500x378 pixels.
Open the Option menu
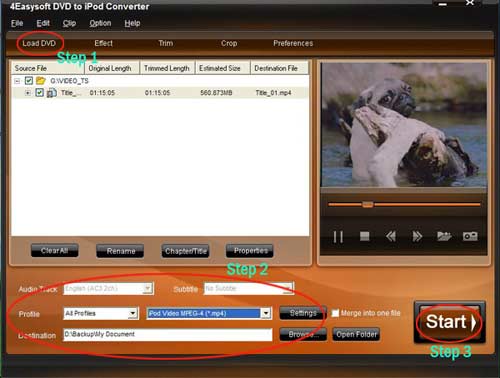click(100, 23)
